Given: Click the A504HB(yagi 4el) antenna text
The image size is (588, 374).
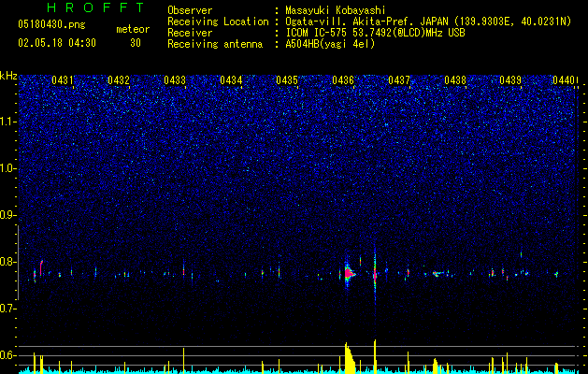Looking at the screenshot, I should pyautogui.click(x=330, y=44).
